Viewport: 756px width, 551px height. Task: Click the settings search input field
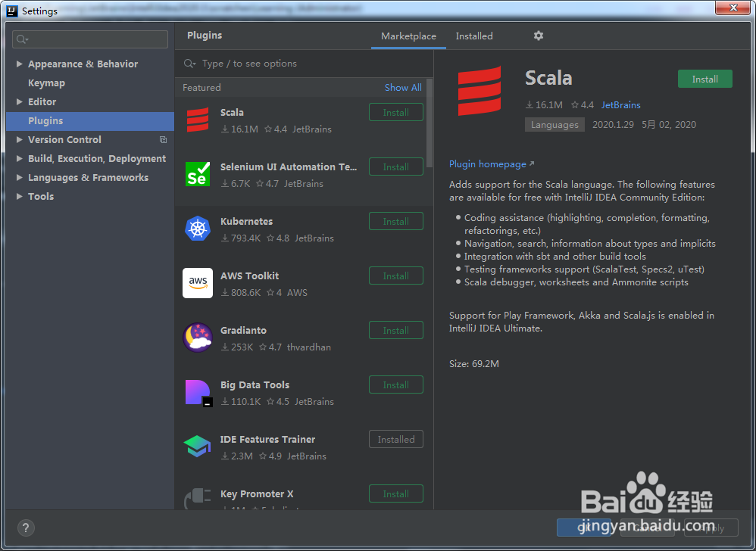[90, 39]
